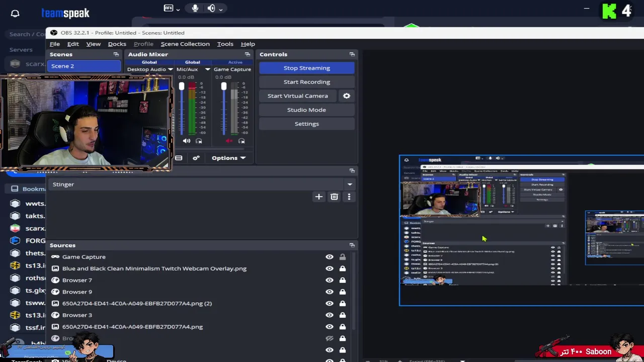Enable Studio Mode
The width and height of the screenshot is (644, 362).
[307, 110]
